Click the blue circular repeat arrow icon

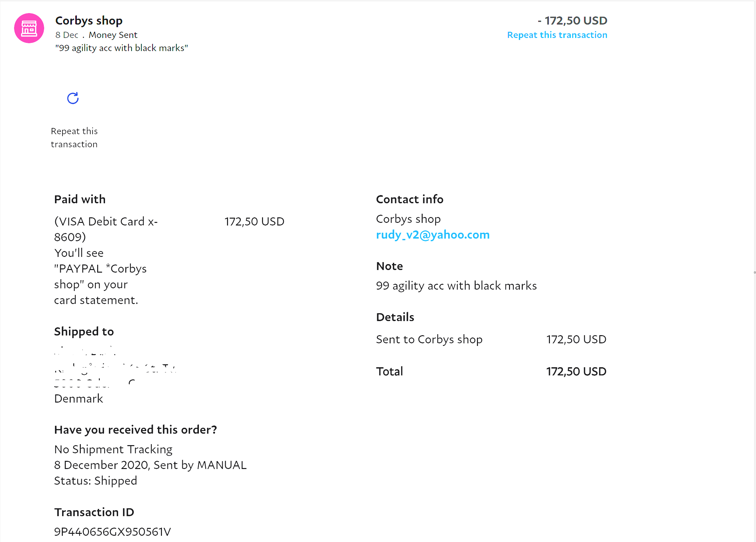click(x=73, y=98)
